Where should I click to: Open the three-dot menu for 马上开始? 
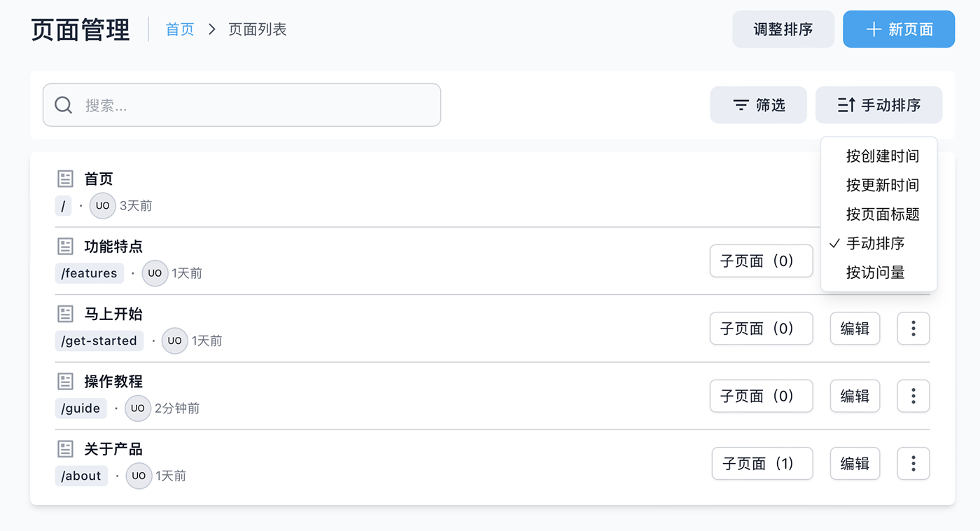point(913,329)
